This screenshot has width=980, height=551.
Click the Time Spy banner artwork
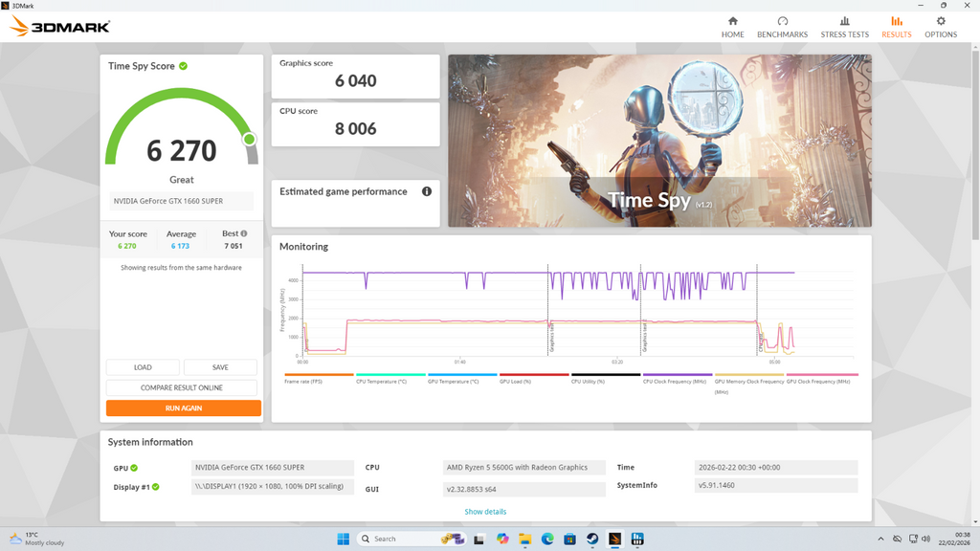(658, 141)
